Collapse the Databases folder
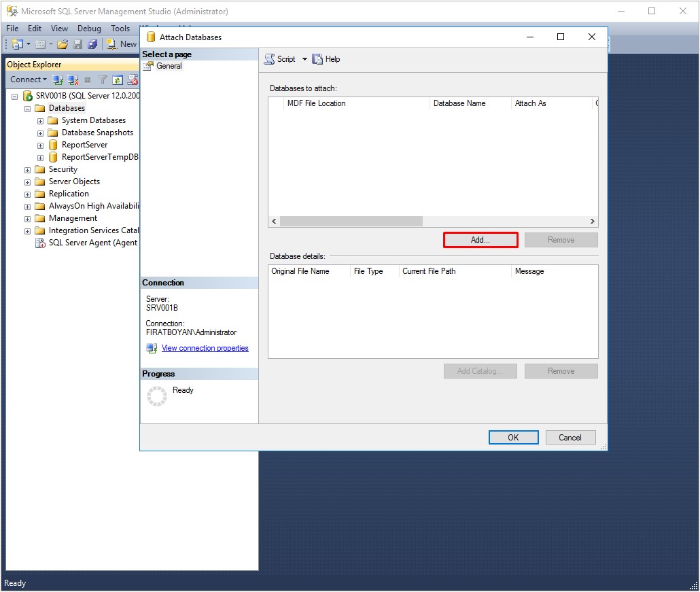The height and width of the screenshot is (592, 700). tap(28, 107)
